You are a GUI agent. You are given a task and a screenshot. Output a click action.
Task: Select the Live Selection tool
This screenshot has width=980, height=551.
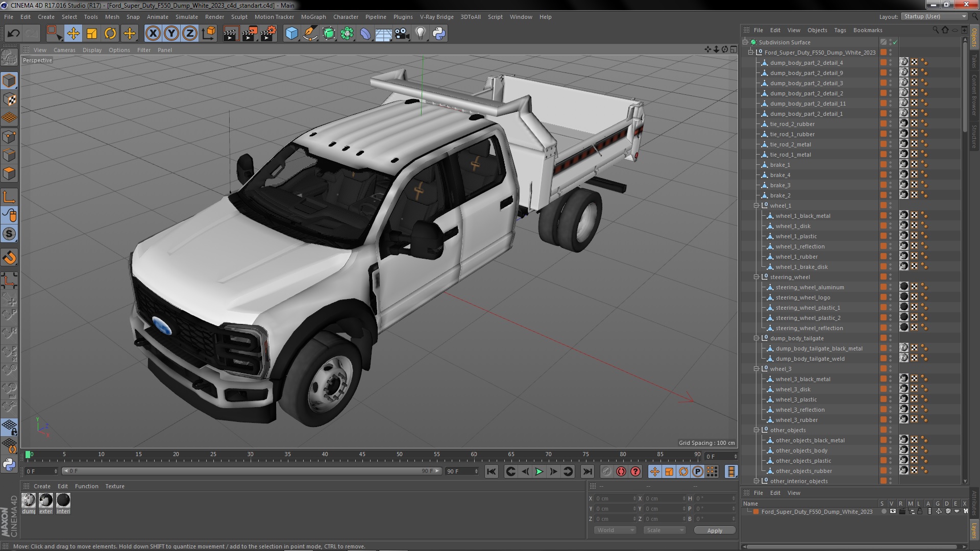(x=54, y=34)
